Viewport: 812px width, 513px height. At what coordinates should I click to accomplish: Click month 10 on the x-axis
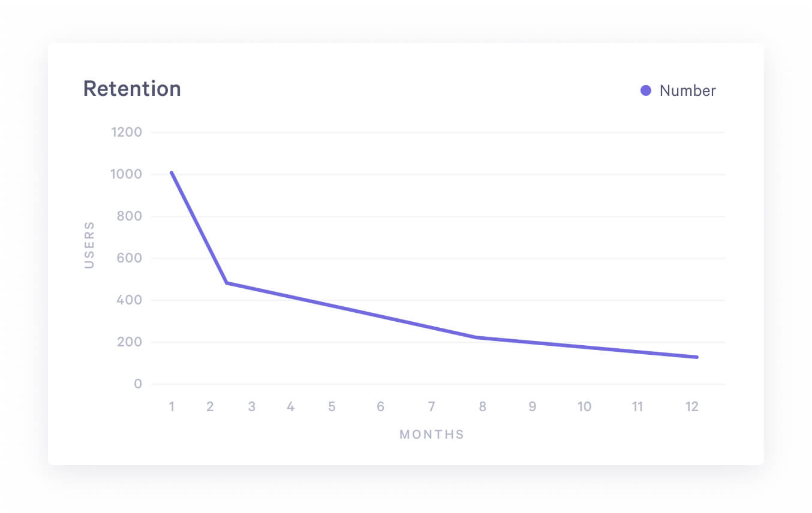click(584, 407)
